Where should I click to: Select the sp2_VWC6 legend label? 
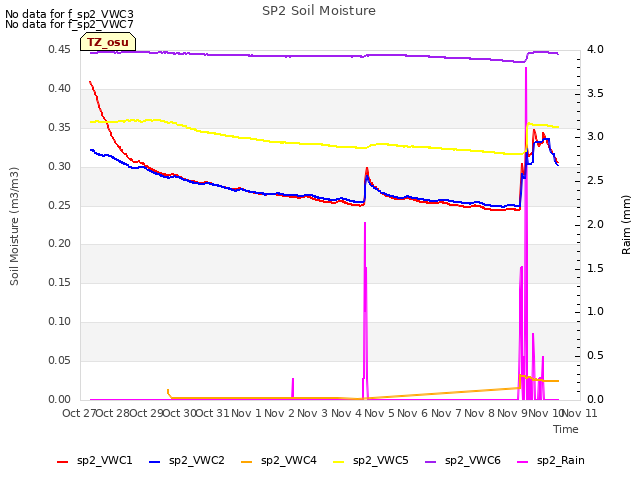point(473,461)
